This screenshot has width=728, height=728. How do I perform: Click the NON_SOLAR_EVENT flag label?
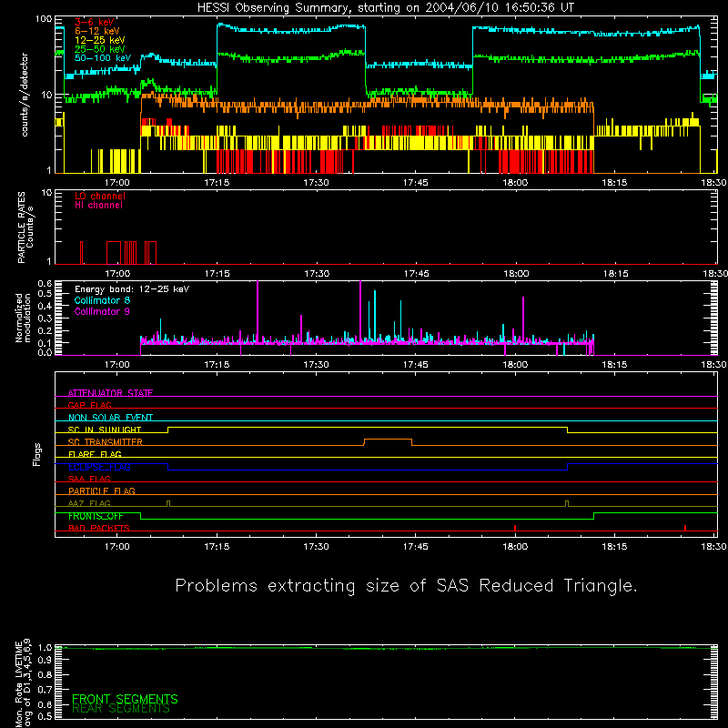tap(110, 418)
